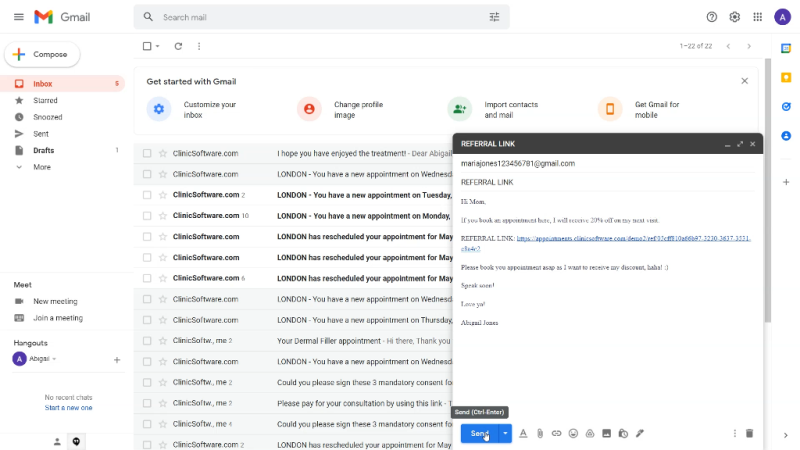Click the 'Start a new one' chat link
The height and width of the screenshot is (450, 800).
point(68,408)
